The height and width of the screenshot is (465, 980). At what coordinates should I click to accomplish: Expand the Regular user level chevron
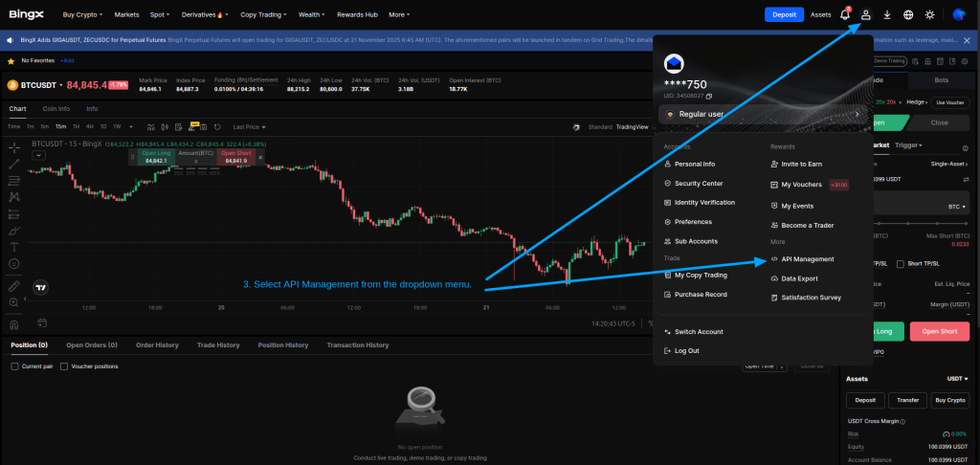(857, 114)
